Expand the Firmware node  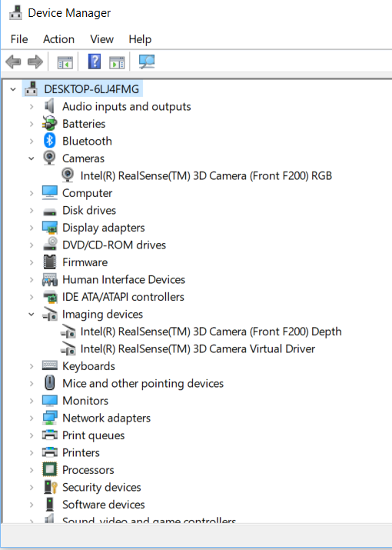[x=32, y=262]
